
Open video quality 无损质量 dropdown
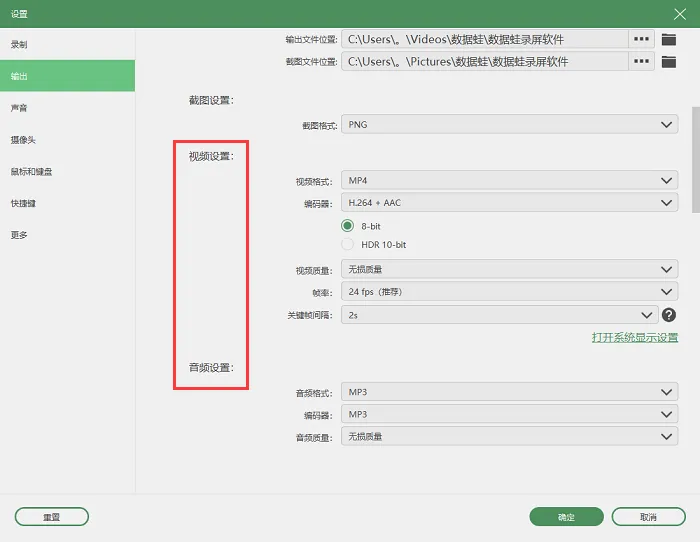(510, 269)
